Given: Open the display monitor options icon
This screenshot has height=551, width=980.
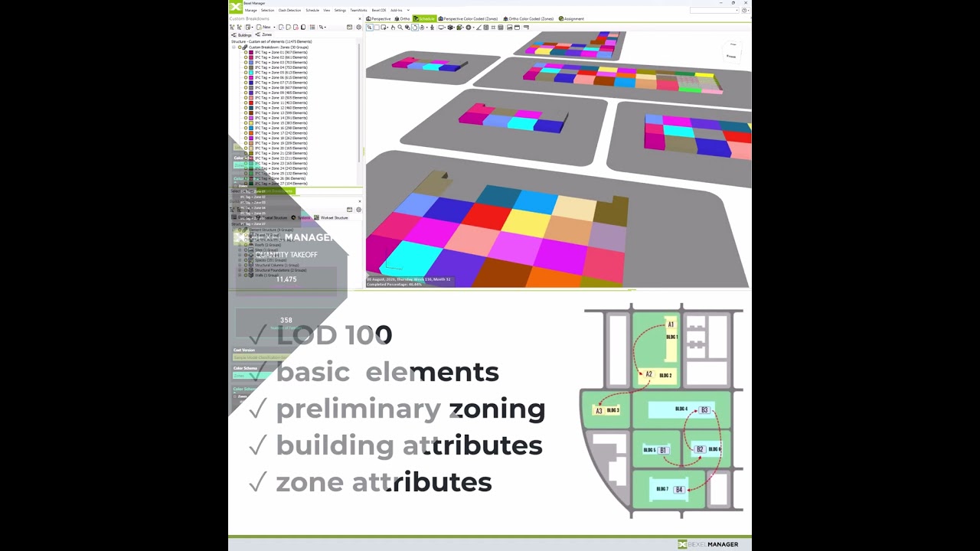Looking at the screenshot, I should click(x=441, y=28).
